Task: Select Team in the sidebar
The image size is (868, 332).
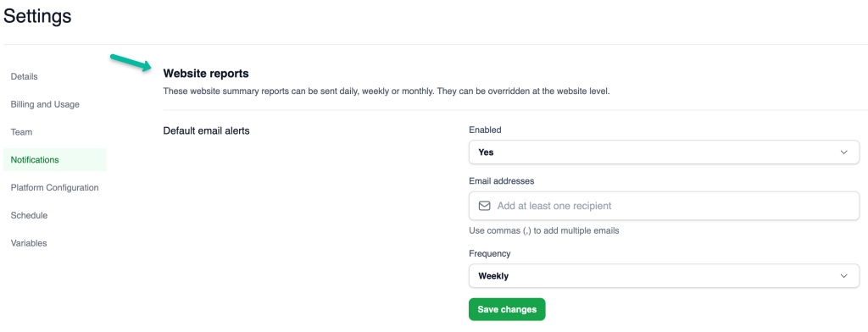Action: (21, 131)
